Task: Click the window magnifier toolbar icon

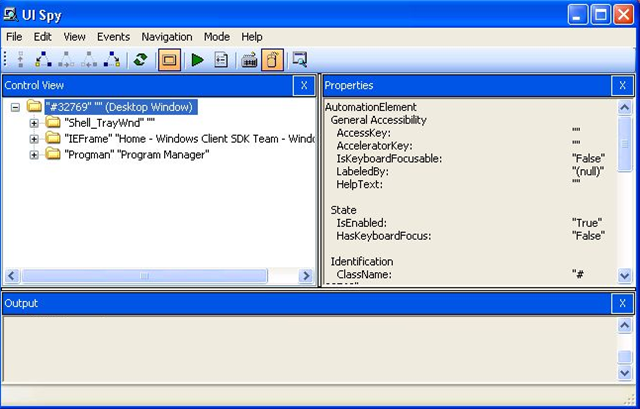Action: pos(300,60)
